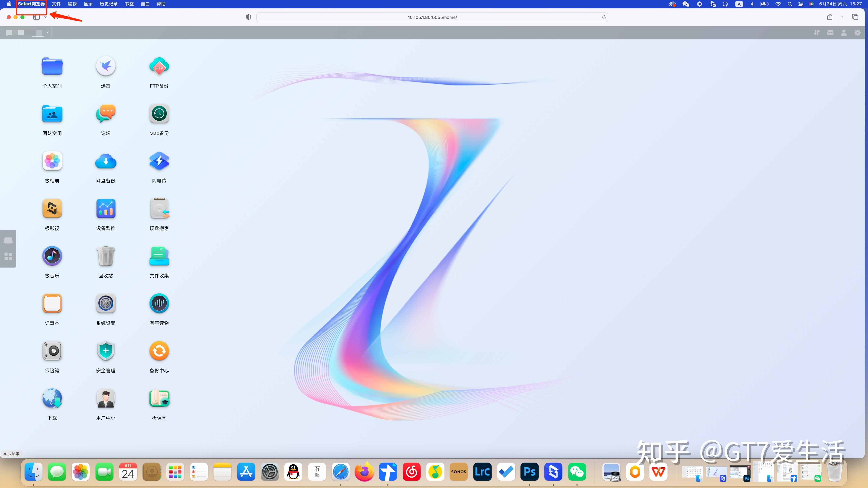Open 设备监控 device monitor
868x488 pixels.
coord(106,208)
